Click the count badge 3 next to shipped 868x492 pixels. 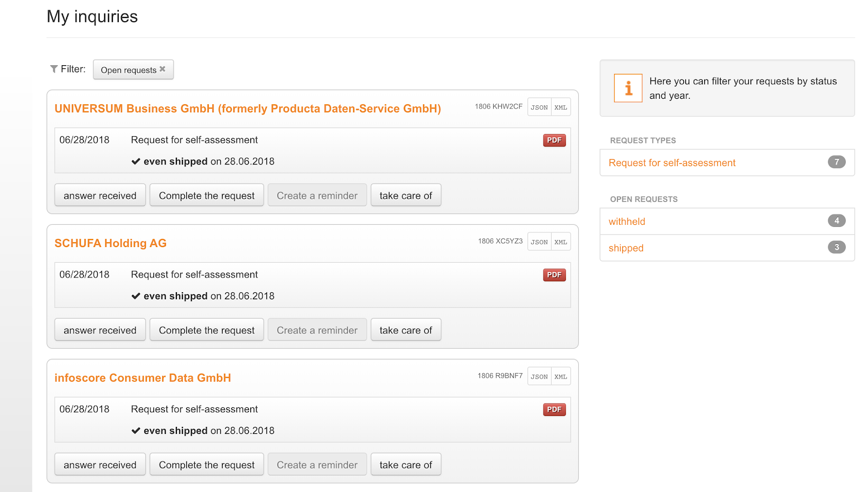tap(837, 247)
